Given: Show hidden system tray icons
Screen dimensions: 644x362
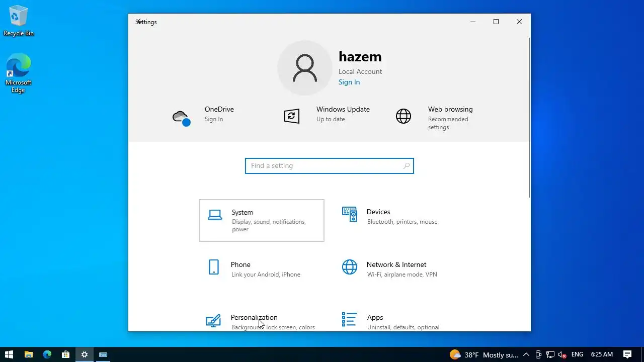Looking at the screenshot, I should click(526, 354).
